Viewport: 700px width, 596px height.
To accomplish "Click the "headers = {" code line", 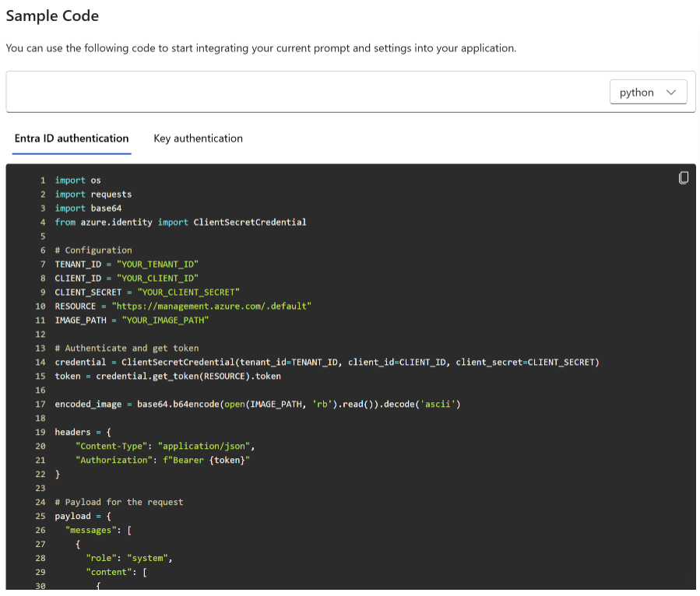I will [83, 432].
